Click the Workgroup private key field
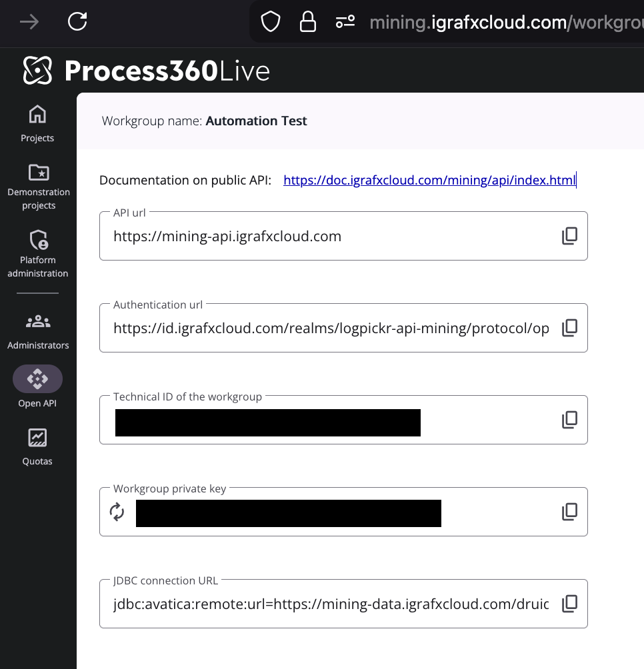The image size is (644, 669). click(343, 512)
